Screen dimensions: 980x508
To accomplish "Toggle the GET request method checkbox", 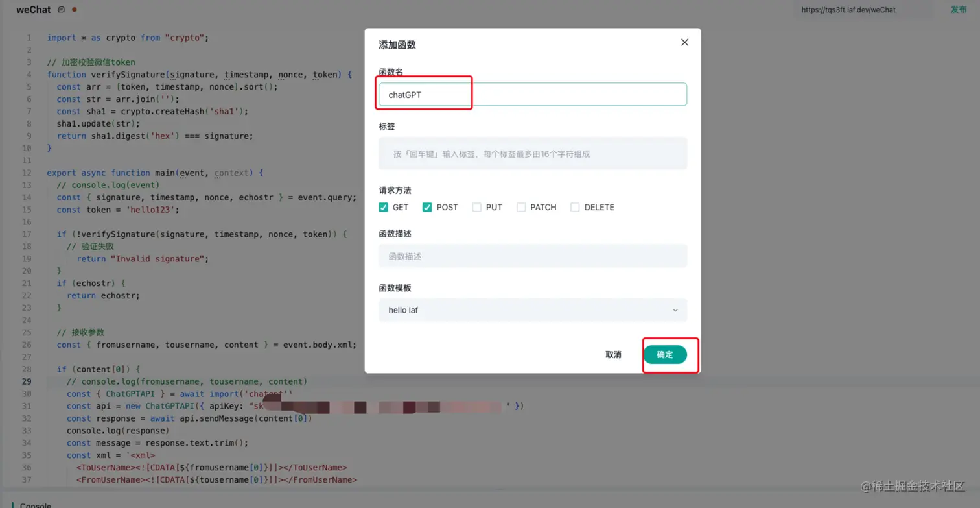I will click(x=383, y=207).
